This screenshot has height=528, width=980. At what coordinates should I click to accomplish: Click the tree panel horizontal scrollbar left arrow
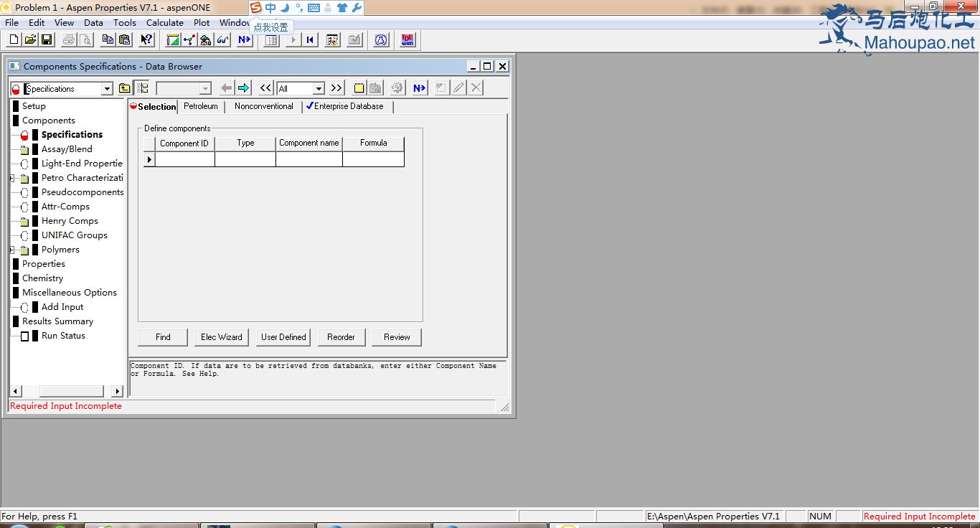point(16,391)
